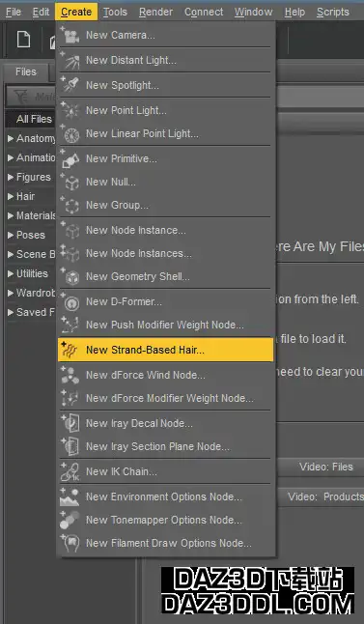Screen dimensions: 364x624
Task: Choose New Iray Decal Node... entry
Action: pyautogui.click(x=165, y=423)
